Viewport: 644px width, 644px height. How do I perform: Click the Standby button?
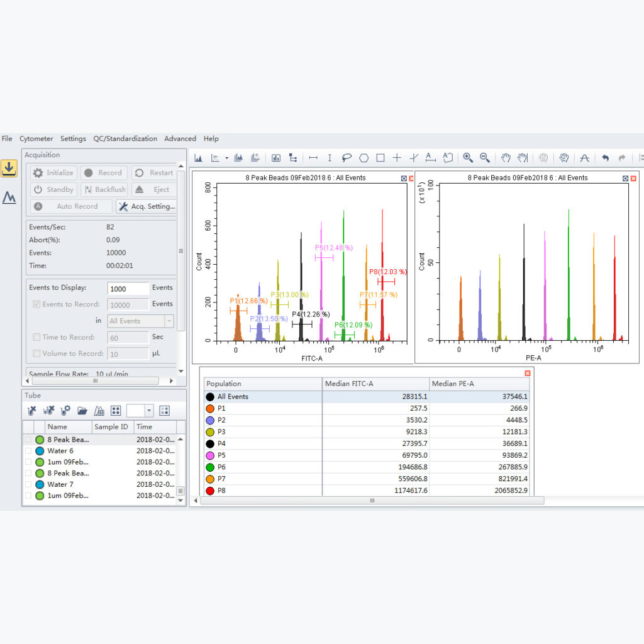click(53, 189)
